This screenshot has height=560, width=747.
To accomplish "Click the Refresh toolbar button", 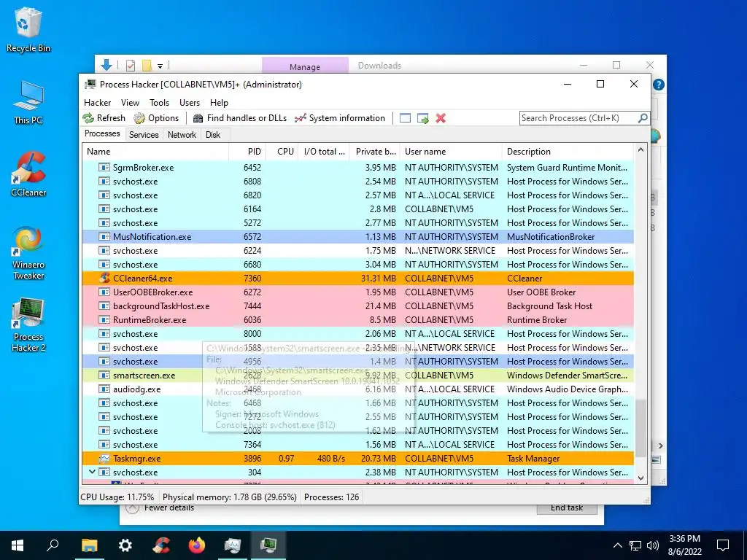I will (x=104, y=118).
